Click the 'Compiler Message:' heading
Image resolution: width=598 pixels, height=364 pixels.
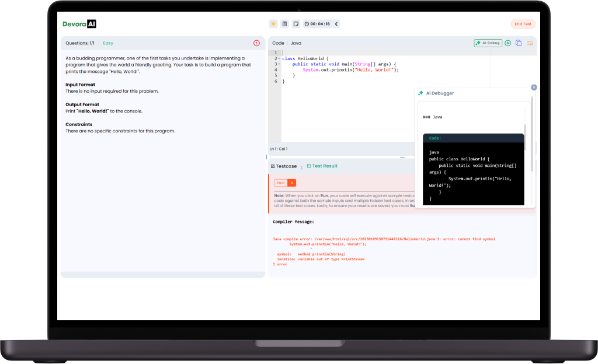[293, 222]
